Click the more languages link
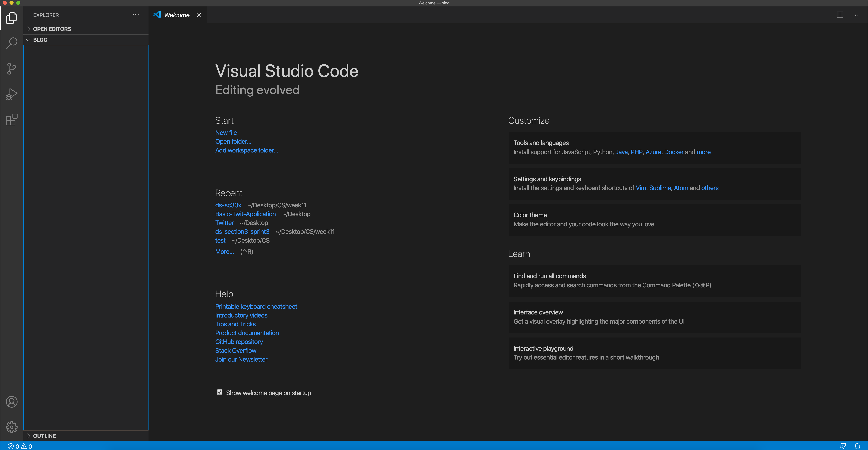868x450 pixels. click(704, 152)
